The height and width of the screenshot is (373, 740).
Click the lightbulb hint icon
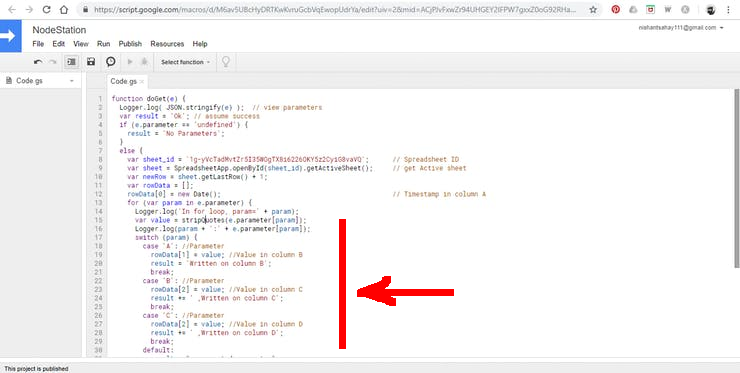pyautogui.click(x=226, y=62)
